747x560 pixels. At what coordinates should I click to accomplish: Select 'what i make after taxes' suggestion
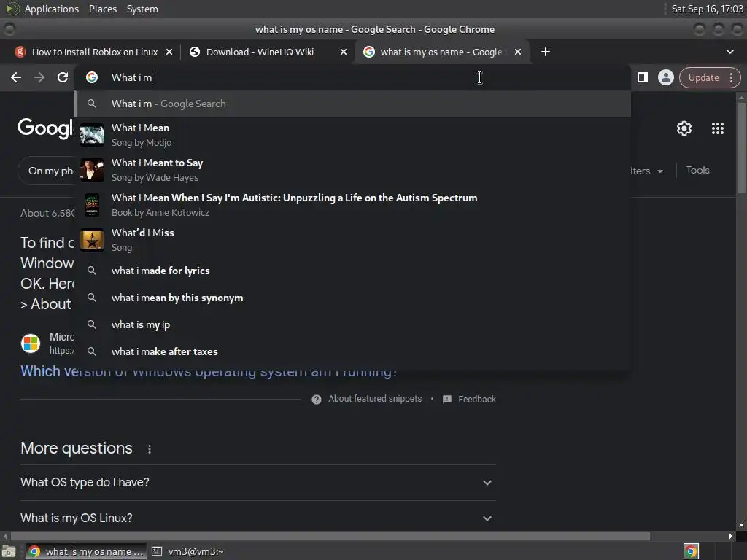(353, 351)
